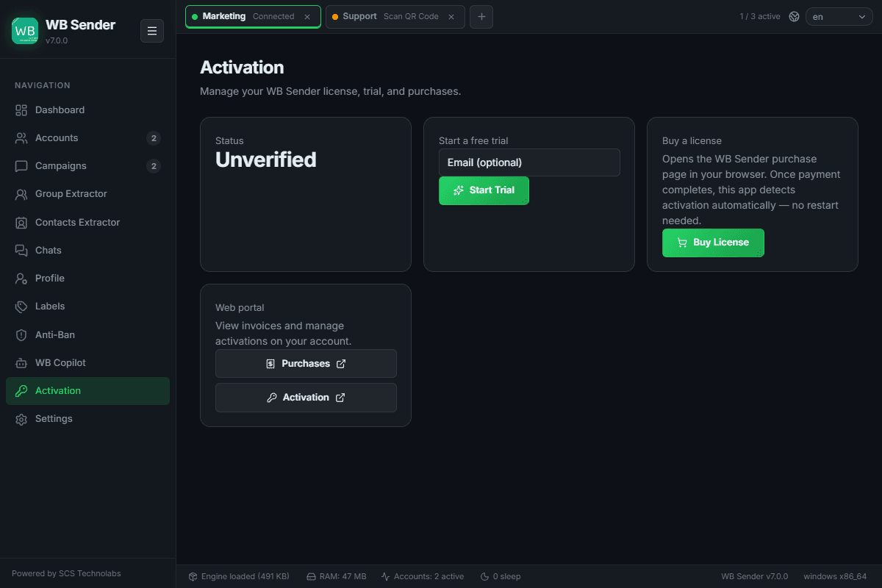The image size is (882, 588).
Task: Click the Purchases receipt icon
Action: [270, 364]
